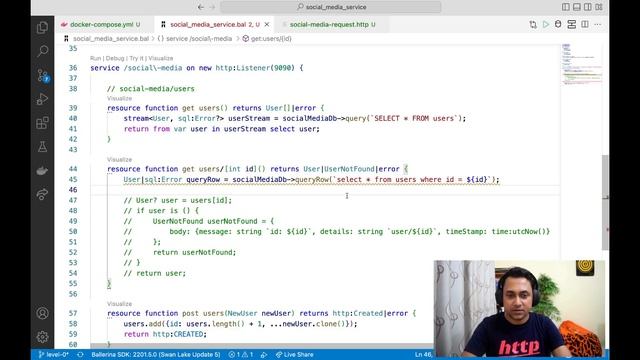640x360 pixels.
Task: Open the Testing flask view
Action: (42, 147)
